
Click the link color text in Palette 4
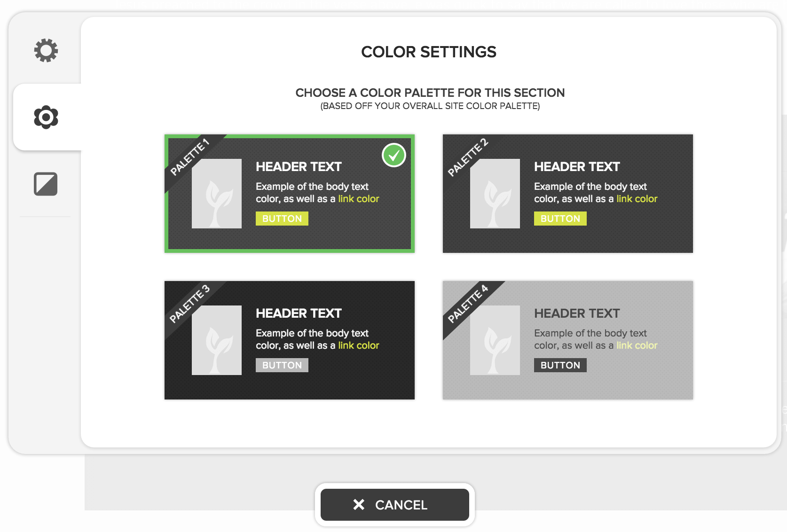click(x=637, y=345)
